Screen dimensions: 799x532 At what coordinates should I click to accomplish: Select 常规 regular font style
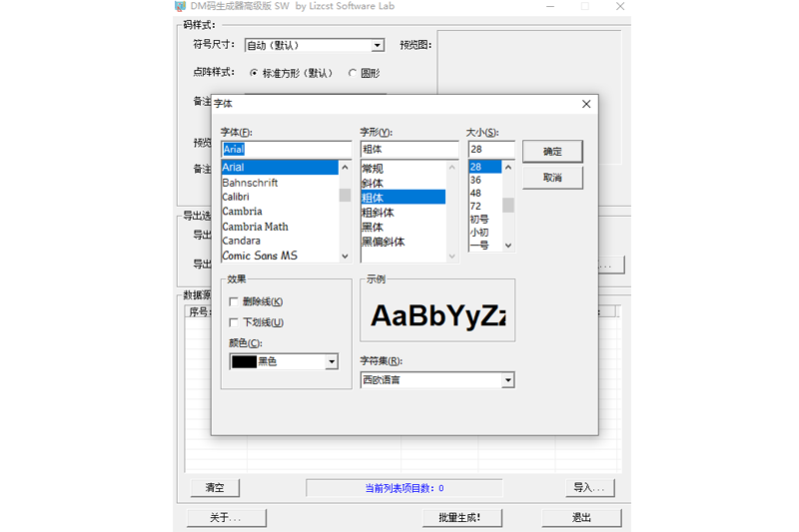[403, 168]
